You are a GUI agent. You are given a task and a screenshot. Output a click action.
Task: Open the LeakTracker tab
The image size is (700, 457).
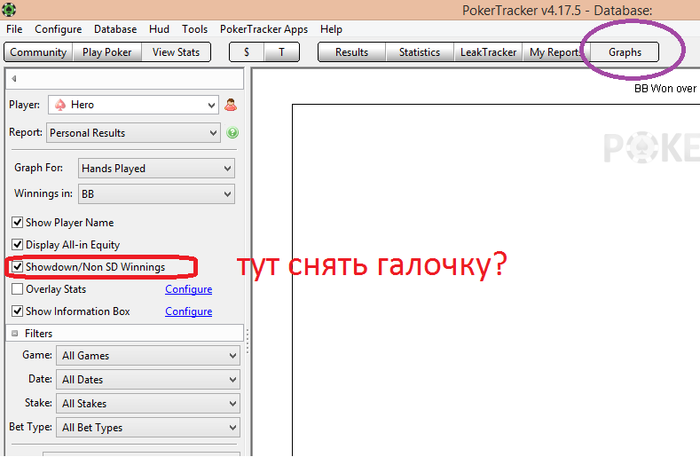pos(488,52)
